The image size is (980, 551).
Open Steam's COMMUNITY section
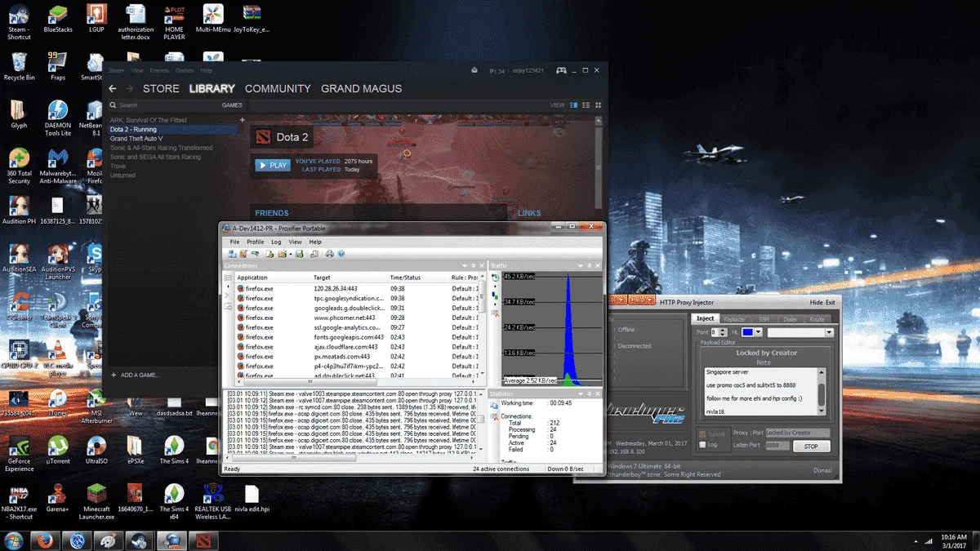(x=278, y=88)
